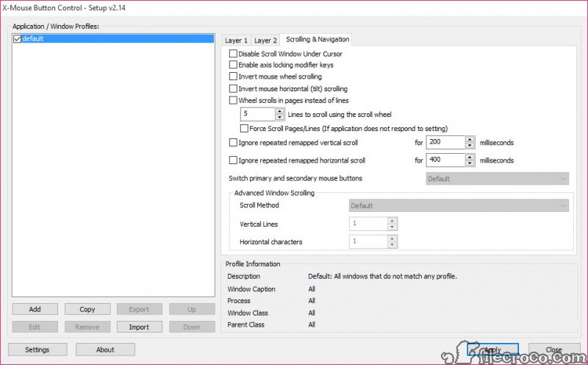Click the 400 milliseconds field
The height and width of the screenshot is (365, 588).
(x=446, y=160)
